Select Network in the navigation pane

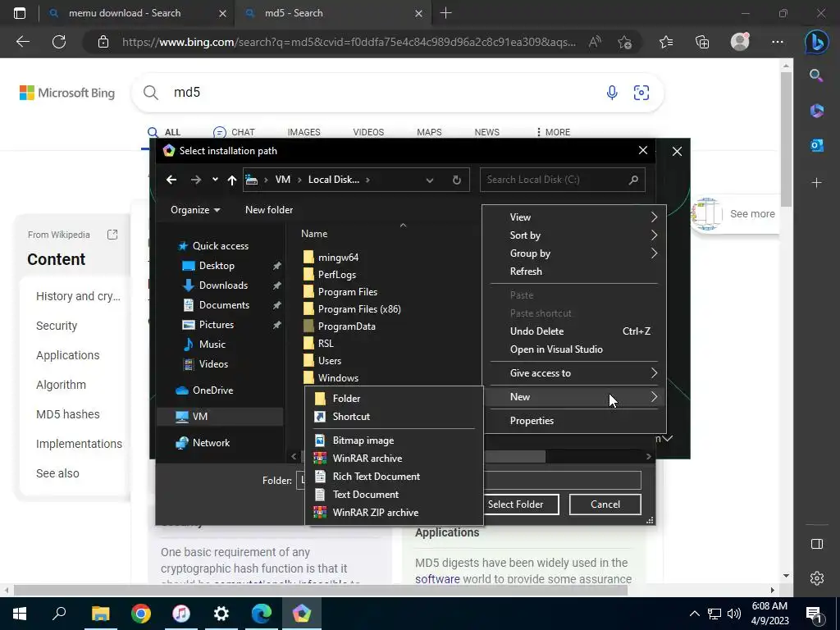click(x=211, y=443)
